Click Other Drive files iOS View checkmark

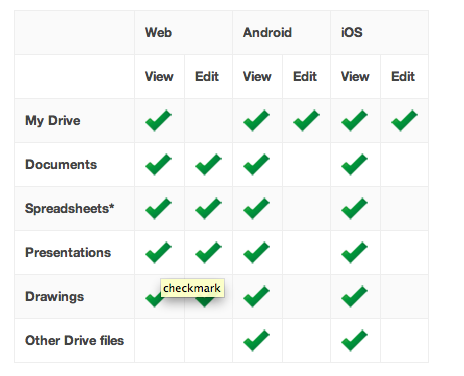click(355, 340)
